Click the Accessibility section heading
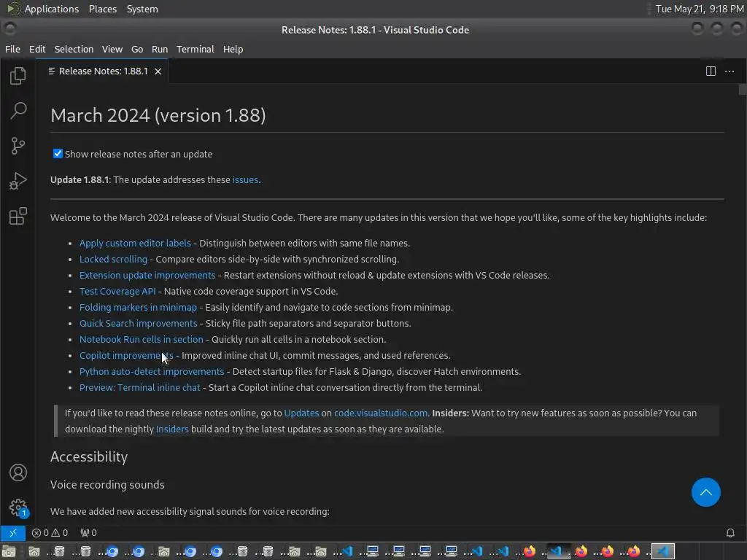The height and width of the screenshot is (560, 747). (89, 456)
